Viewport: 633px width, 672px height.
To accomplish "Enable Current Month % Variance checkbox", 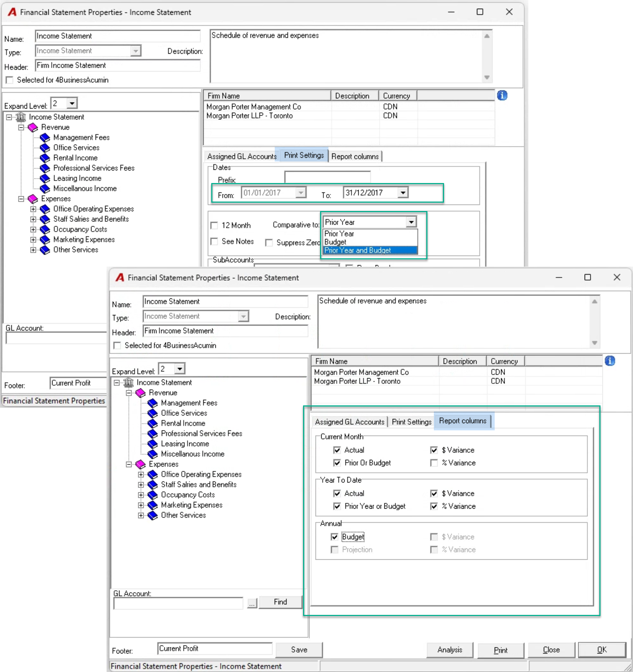I will click(434, 463).
